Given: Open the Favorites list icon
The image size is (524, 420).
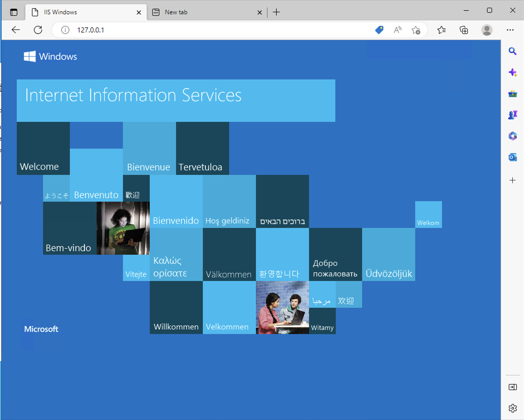Looking at the screenshot, I should [x=441, y=30].
